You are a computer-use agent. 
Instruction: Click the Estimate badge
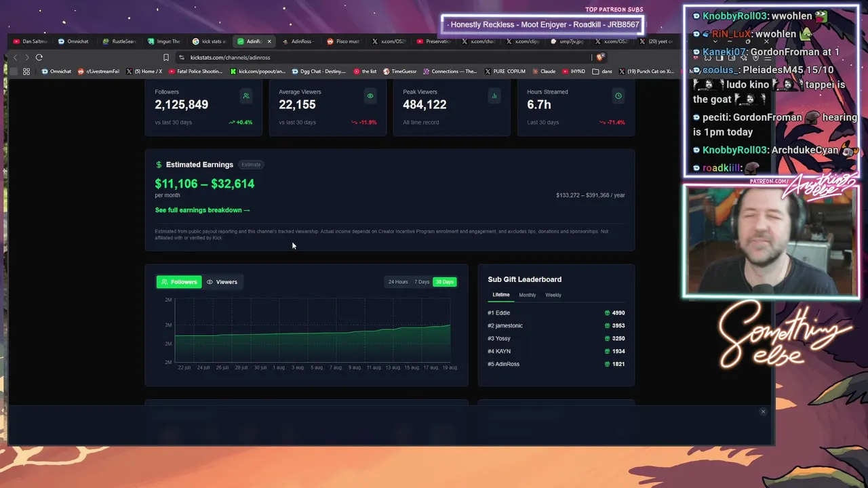tap(251, 165)
